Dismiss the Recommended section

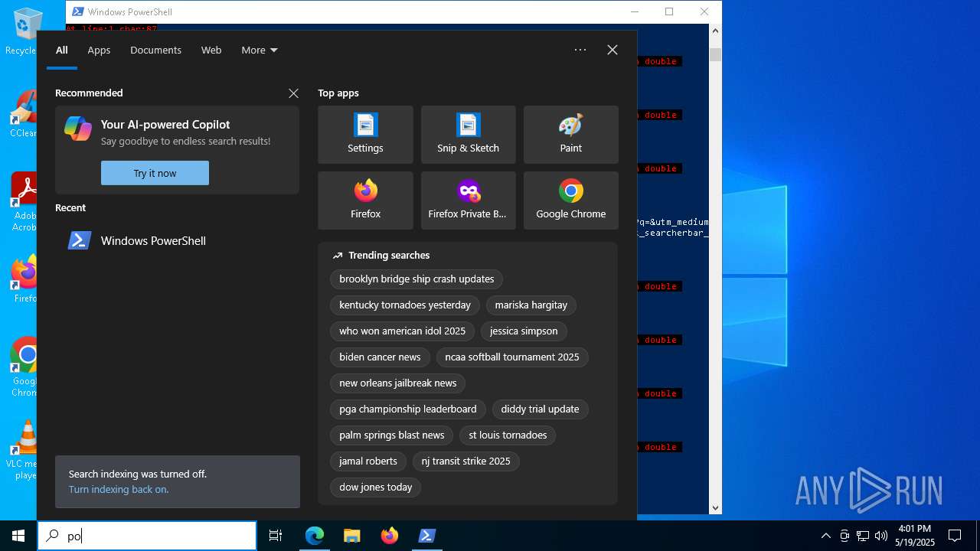(293, 93)
